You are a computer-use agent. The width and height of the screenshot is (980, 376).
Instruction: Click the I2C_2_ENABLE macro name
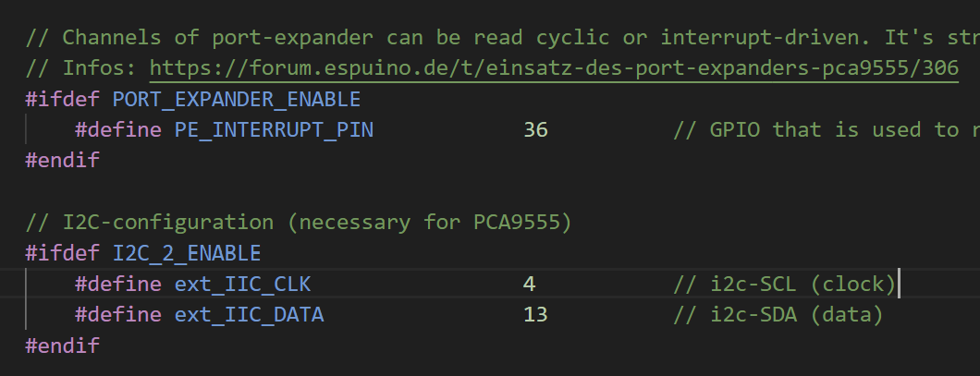click(186, 253)
